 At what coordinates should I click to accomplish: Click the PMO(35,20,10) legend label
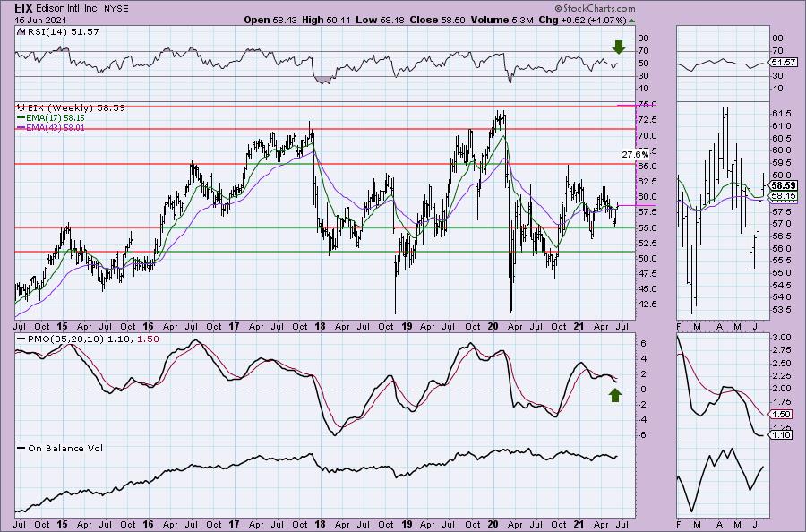click(x=88, y=339)
